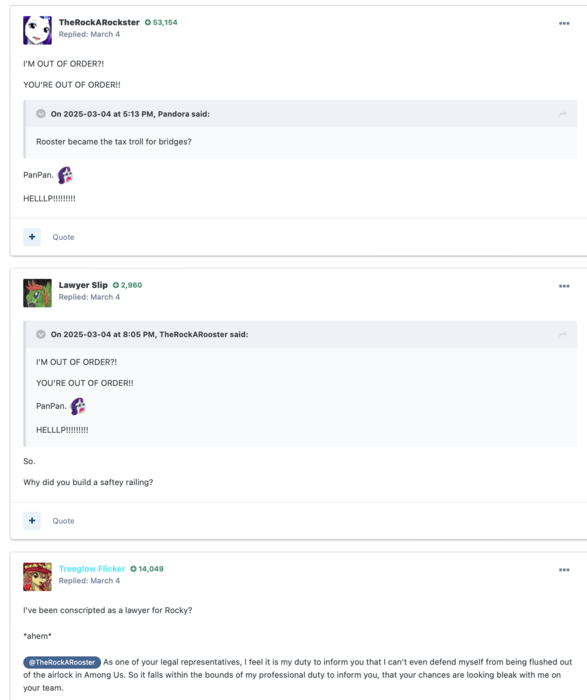587x700 pixels.
Task: Collapse the Pandora quote block
Action: (x=41, y=114)
